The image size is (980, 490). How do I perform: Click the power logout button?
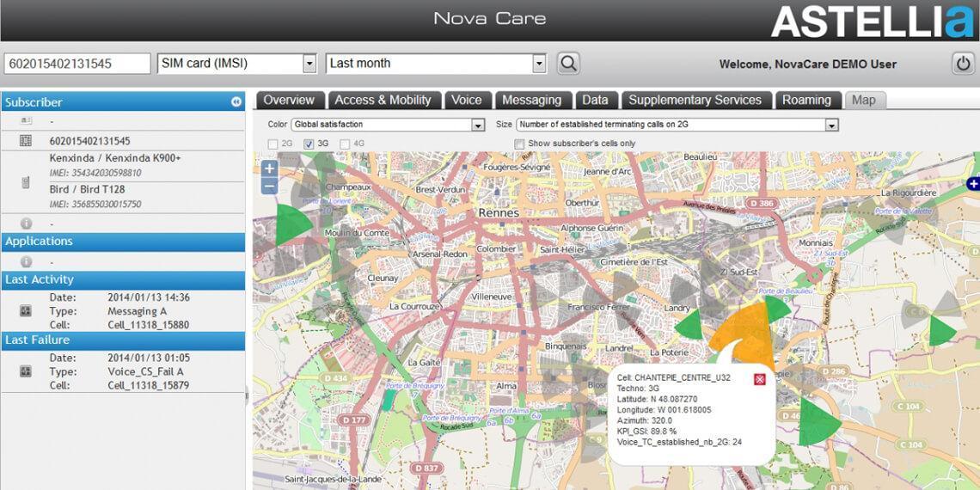coord(963,63)
